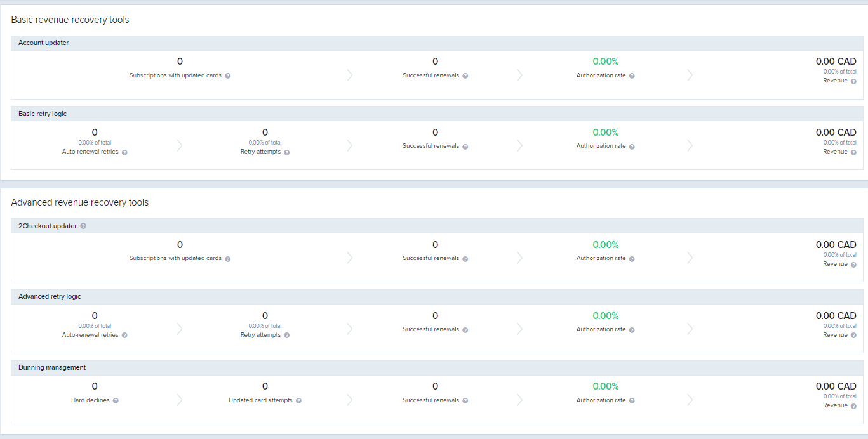Click help icon beside Advanced retry logic Auto-renewal retries
The image size is (868, 439).
tap(124, 336)
